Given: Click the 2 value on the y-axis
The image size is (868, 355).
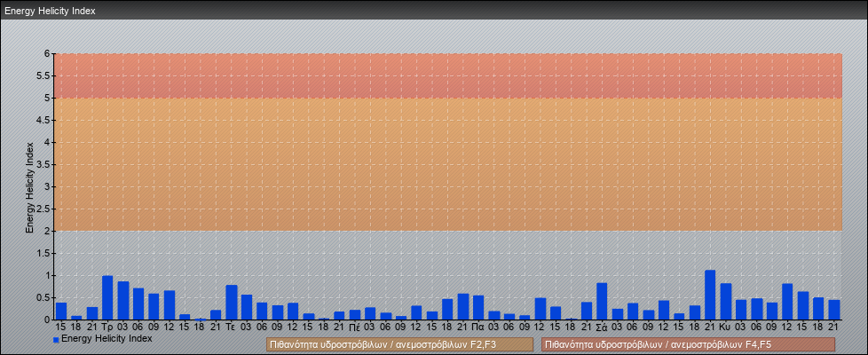Looking at the screenshot, I should tap(47, 231).
